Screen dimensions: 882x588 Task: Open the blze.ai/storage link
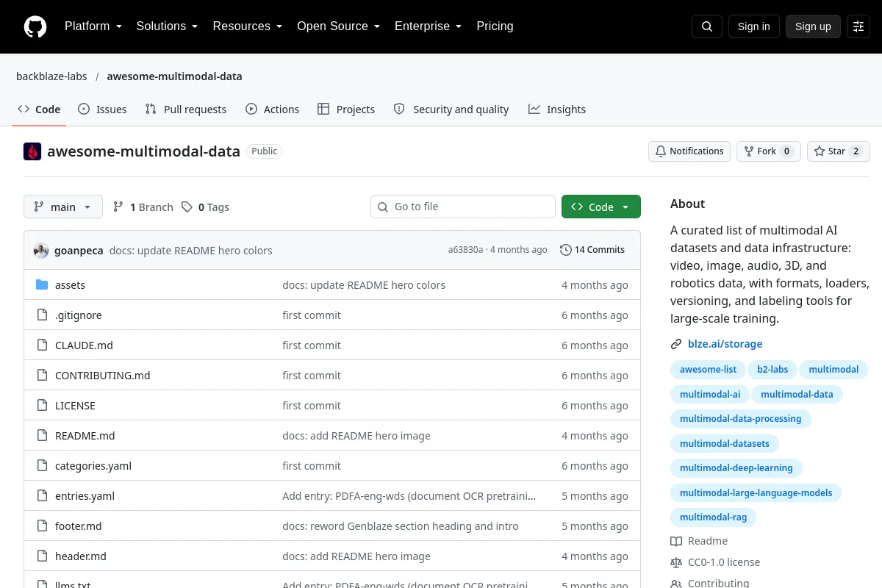725,344
